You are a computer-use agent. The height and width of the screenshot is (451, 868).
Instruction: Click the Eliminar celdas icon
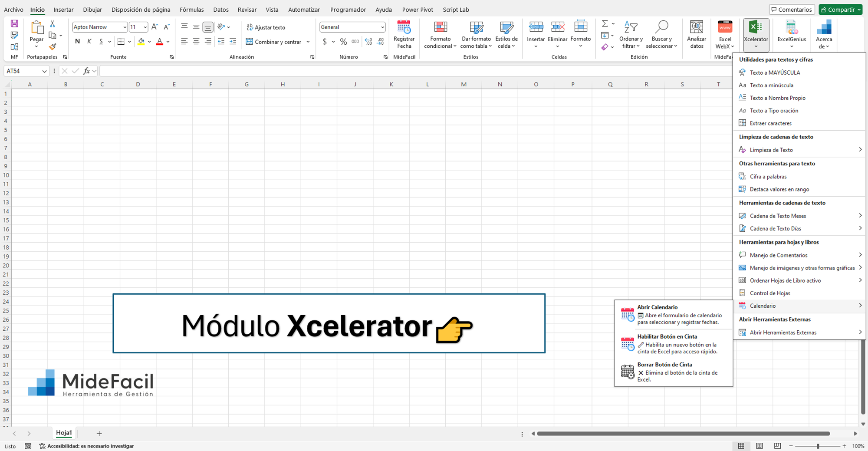[558, 27]
